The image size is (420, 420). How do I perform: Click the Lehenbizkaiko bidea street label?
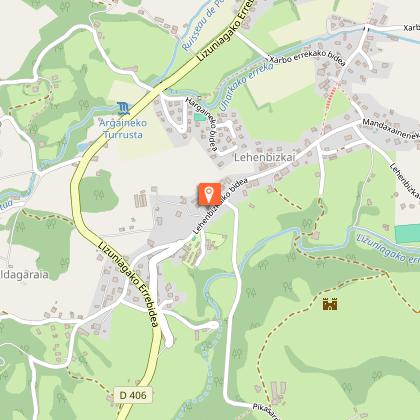(x=220, y=206)
